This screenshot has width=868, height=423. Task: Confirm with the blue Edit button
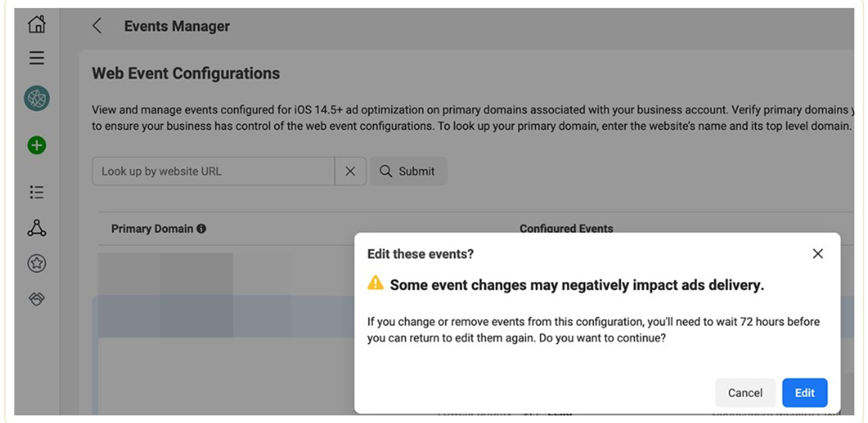(805, 393)
